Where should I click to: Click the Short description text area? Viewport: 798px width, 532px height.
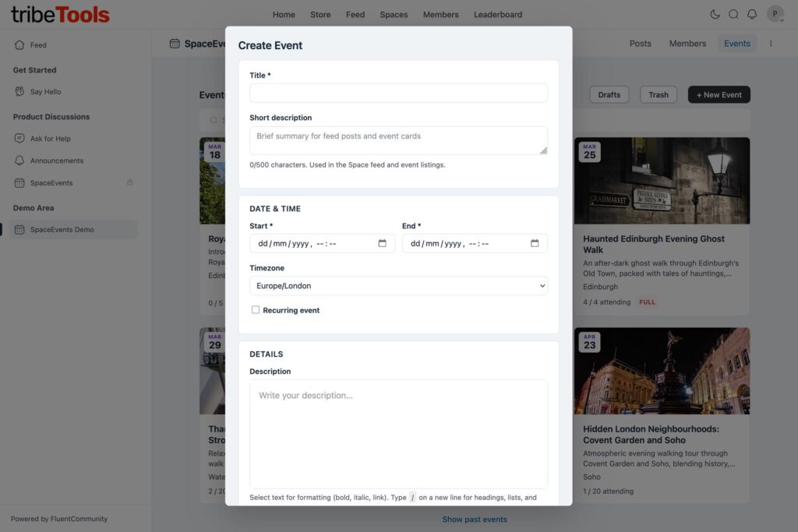(398, 140)
